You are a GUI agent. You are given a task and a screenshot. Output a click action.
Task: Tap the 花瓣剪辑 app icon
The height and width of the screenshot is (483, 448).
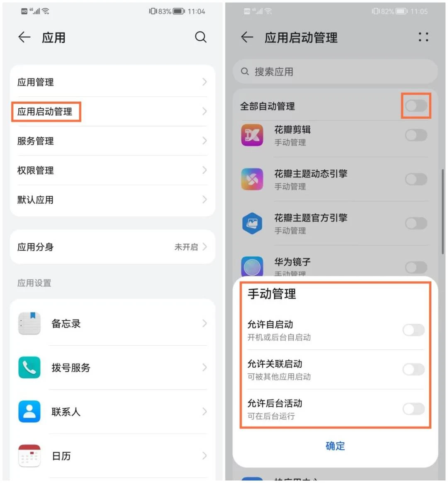coord(252,135)
